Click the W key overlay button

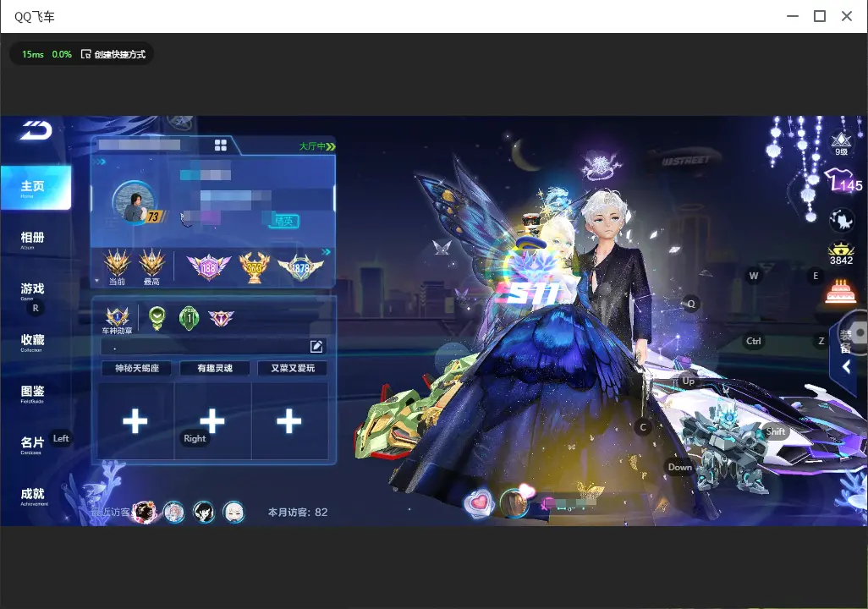[x=754, y=276]
